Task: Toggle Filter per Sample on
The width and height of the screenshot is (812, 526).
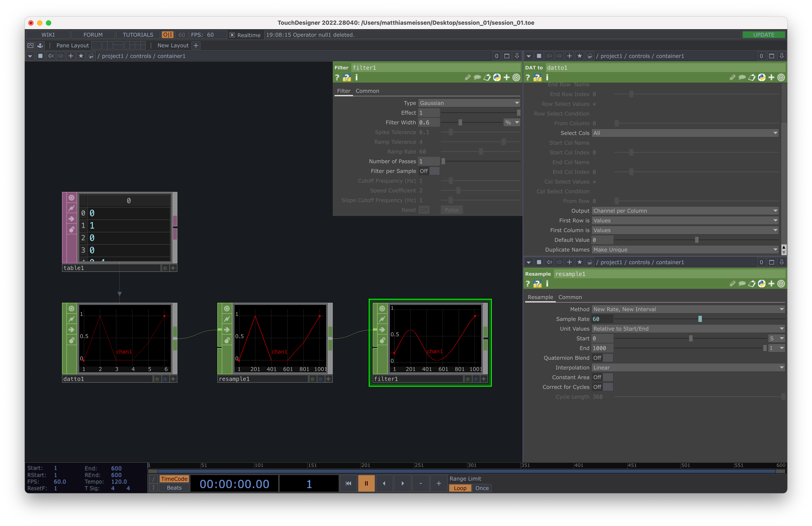Action: pos(429,171)
